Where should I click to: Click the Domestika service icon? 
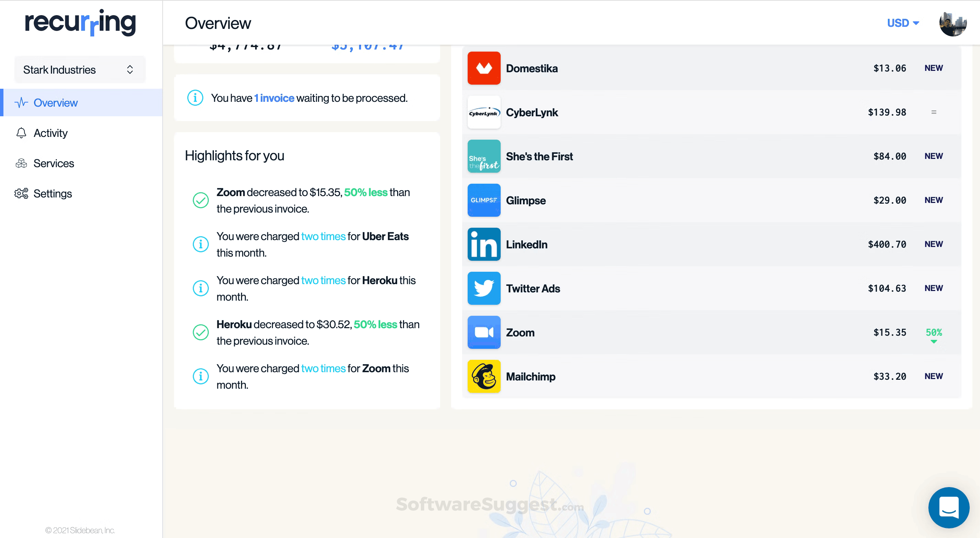[x=484, y=68]
